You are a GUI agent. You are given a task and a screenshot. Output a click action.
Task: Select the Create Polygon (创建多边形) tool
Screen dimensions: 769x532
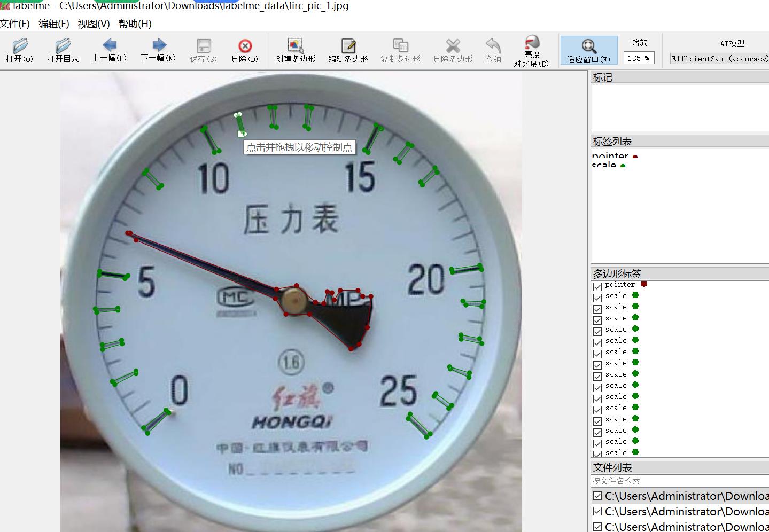pos(296,51)
